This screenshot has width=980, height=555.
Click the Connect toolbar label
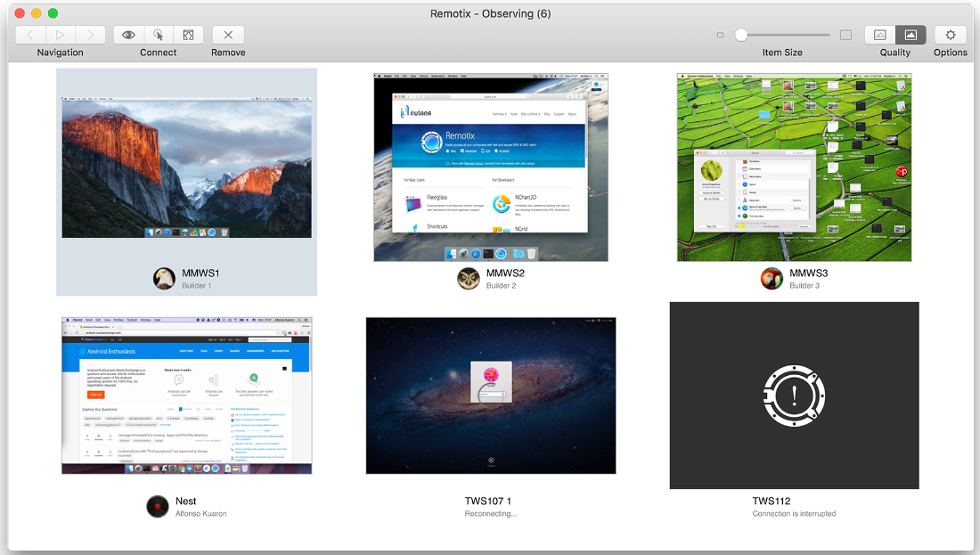point(158,53)
